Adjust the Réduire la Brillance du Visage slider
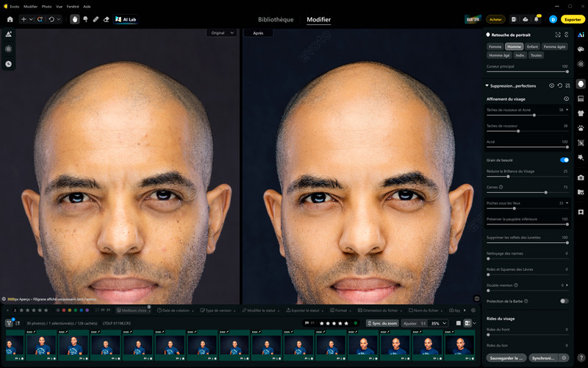The image size is (588, 368). point(527,177)
